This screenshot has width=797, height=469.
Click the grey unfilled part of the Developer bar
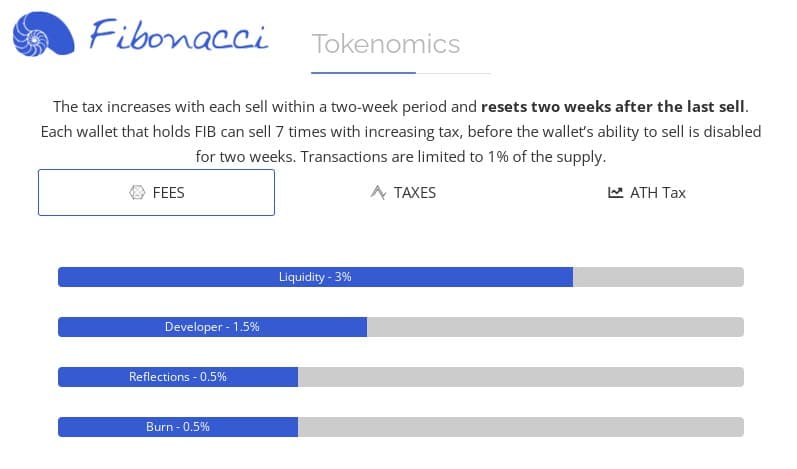tap(555, 327)
